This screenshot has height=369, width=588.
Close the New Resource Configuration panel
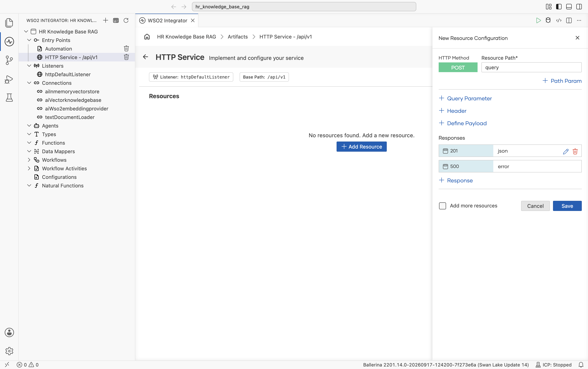577,38
